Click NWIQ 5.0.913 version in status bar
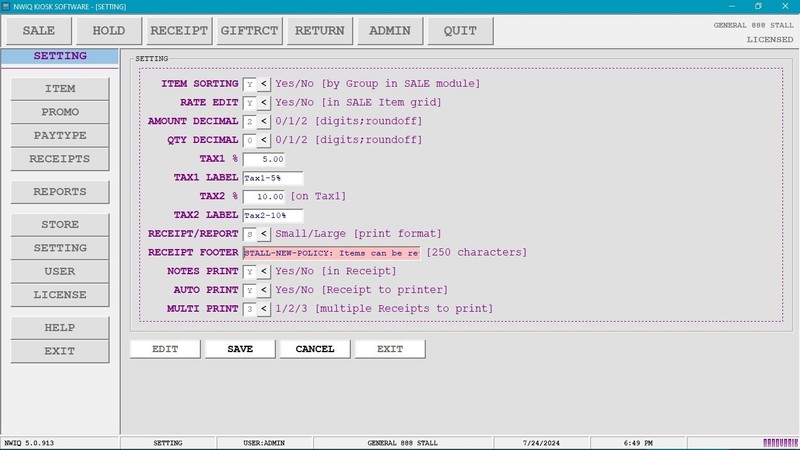The width and height of the screenshot is (800, 450). coord(29,443)
